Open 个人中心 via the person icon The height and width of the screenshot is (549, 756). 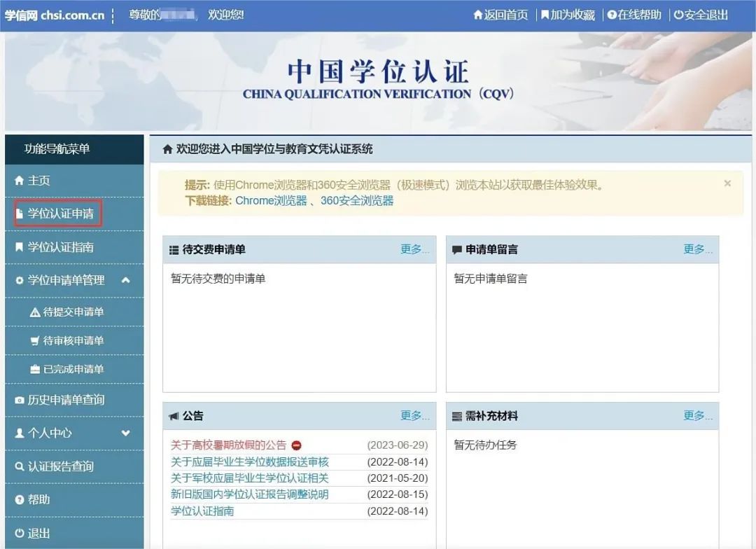point(17,433)
